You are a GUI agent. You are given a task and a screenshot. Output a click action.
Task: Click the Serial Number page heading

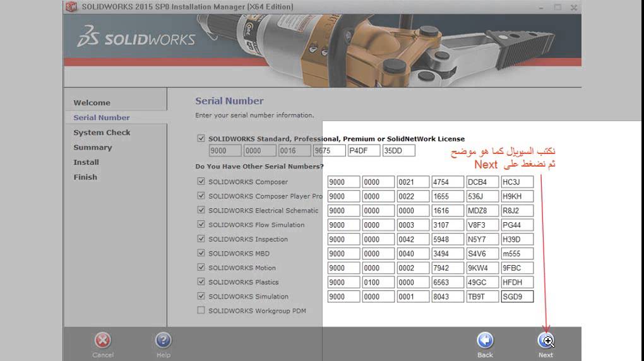[229, 101]
